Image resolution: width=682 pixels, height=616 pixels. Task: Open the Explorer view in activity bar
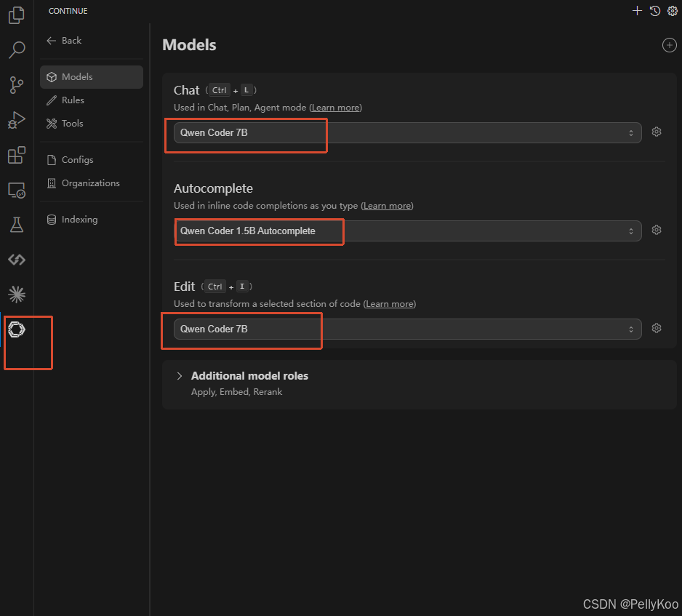(17, 15)
